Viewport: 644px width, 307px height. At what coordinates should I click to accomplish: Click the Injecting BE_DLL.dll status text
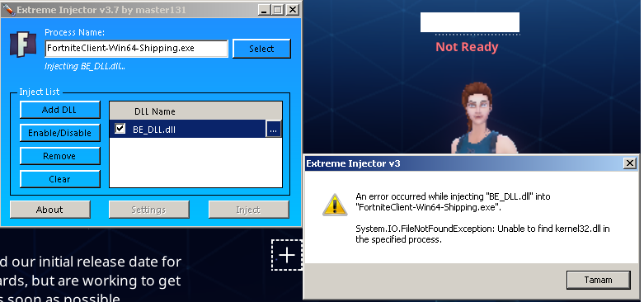pos(85,66)
